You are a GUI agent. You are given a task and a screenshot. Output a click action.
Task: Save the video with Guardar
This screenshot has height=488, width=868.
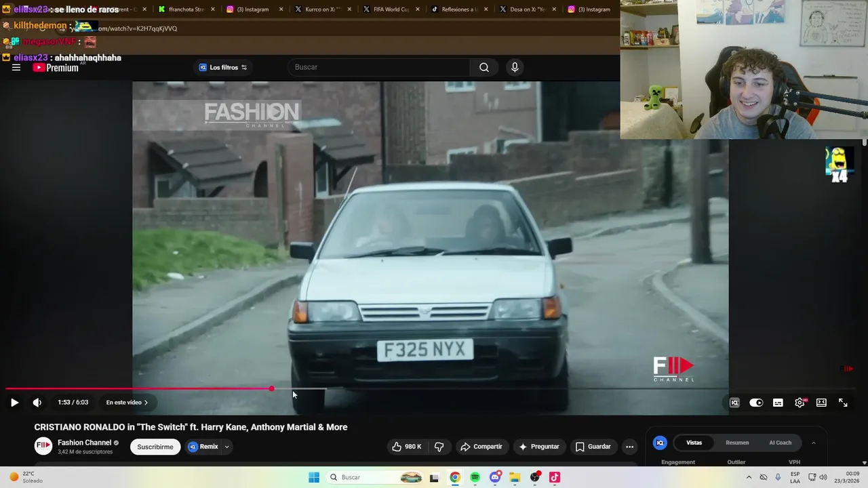click(x=593, y=447)
